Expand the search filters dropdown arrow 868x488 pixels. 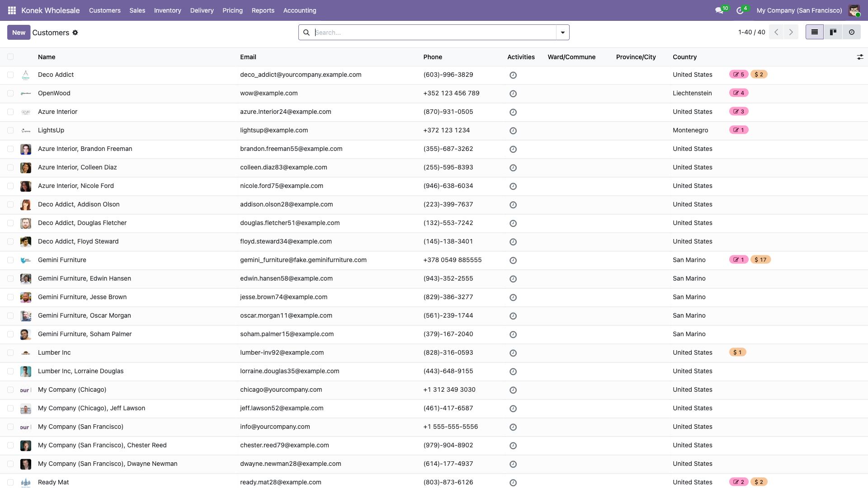click(x=562, y=32)
